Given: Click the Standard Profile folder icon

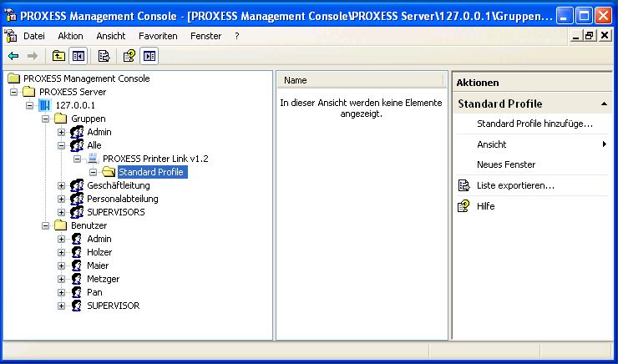Looking at the screenshot, I should (109, 172).
